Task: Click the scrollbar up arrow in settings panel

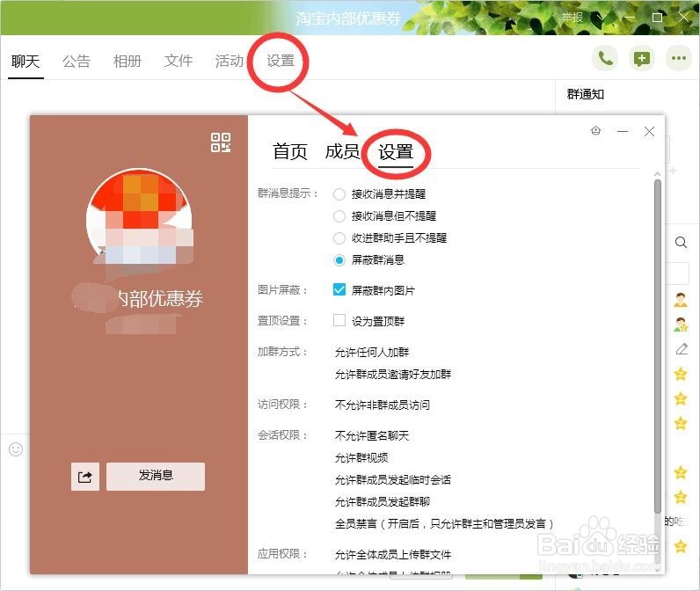Action: tap(657, 173)
